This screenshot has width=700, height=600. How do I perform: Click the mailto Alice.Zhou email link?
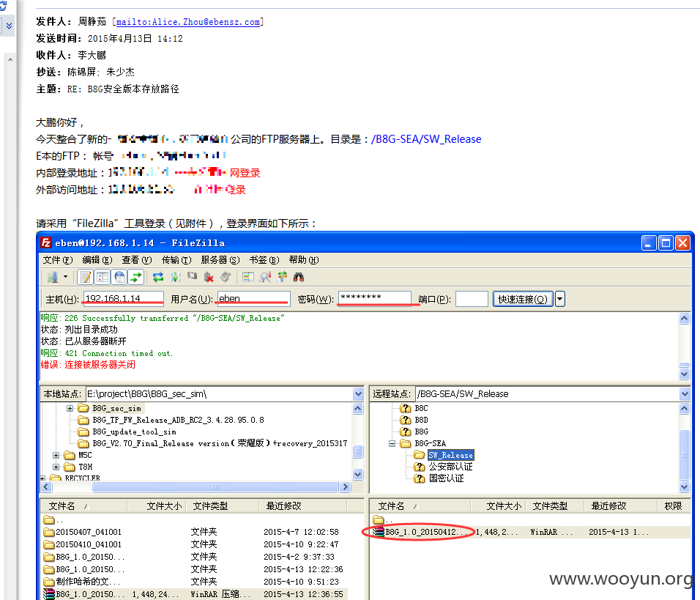(x=188, y=22)
